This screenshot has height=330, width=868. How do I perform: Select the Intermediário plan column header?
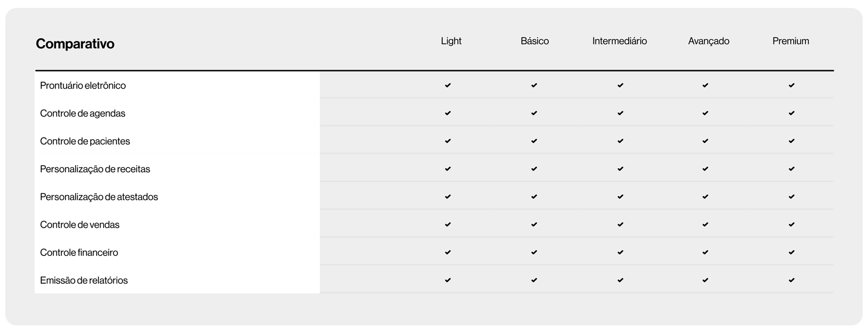[619, 41]
